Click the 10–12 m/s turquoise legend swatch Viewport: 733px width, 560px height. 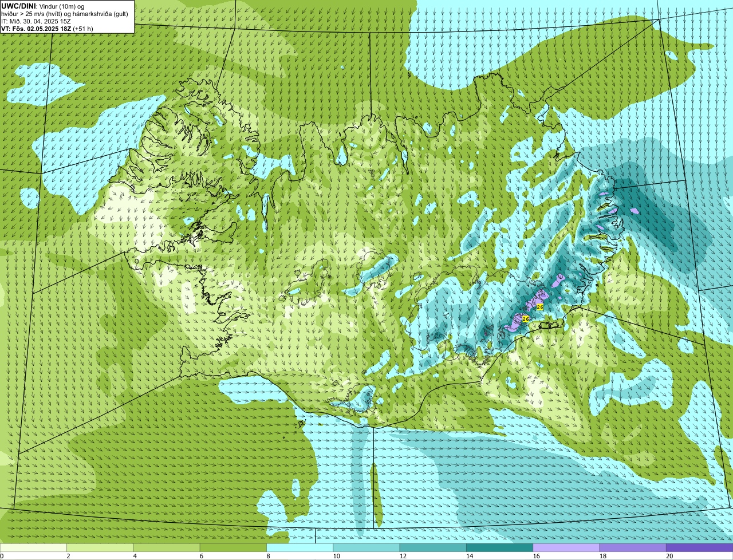click(366, 547)
